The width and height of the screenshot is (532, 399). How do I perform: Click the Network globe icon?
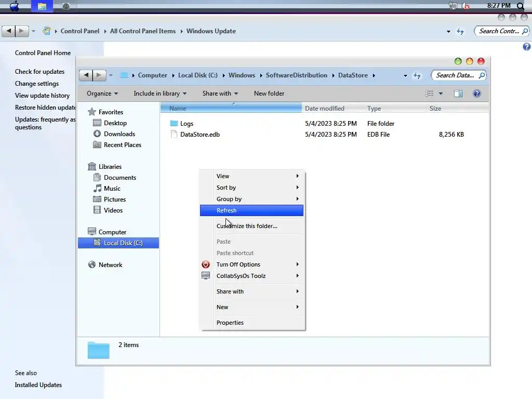pos(92,264)
